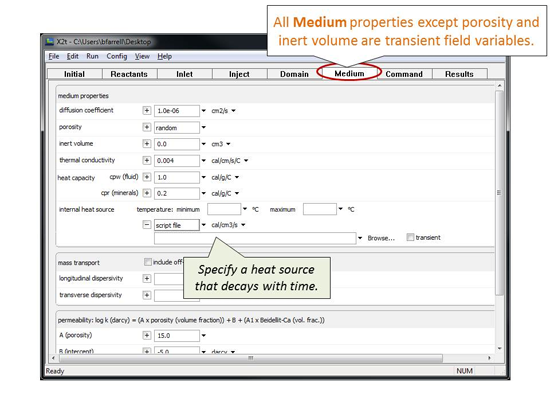
Task: Click the plus icon beside diffusion coefficient
Action: 147,111
